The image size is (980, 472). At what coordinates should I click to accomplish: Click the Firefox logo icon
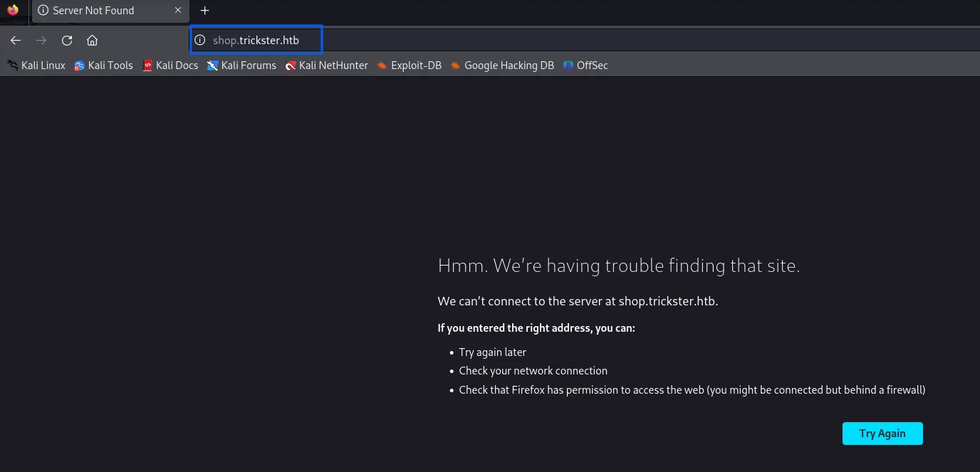13,10
